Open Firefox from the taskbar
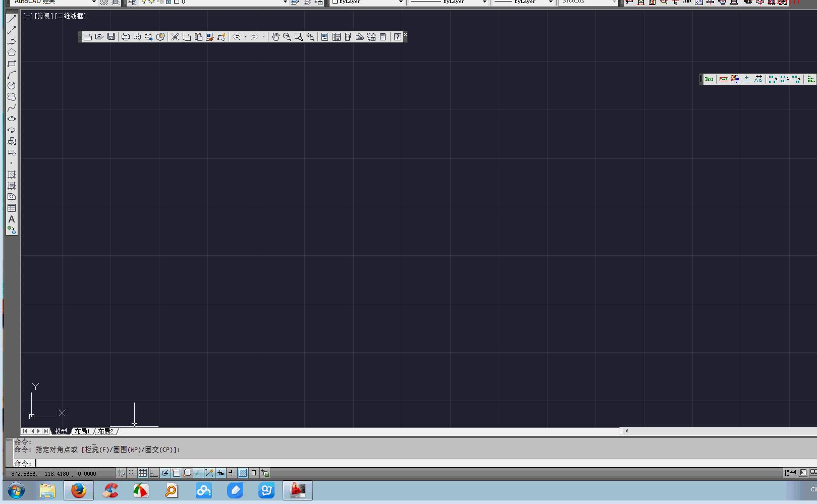Image resolution: width=817 pixels, height=504 pixels. tap(79, 491)
